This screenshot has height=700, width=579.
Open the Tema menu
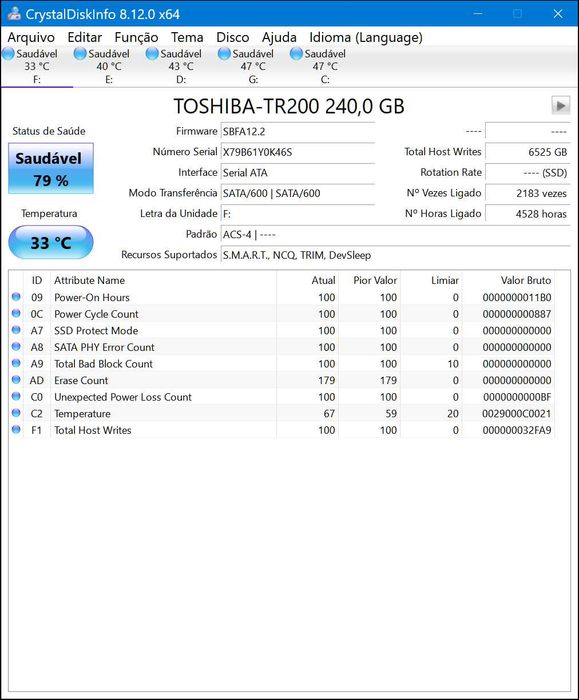click(187, 38)
